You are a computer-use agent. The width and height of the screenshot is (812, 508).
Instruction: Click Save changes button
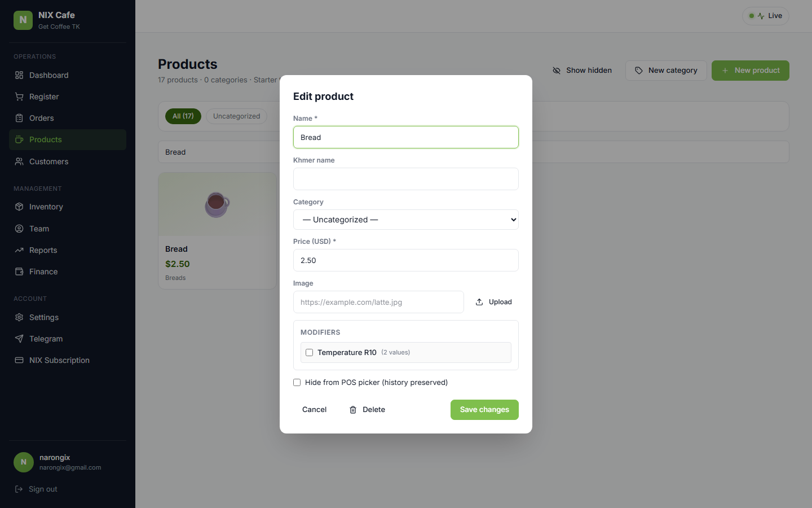click(484, 410)
